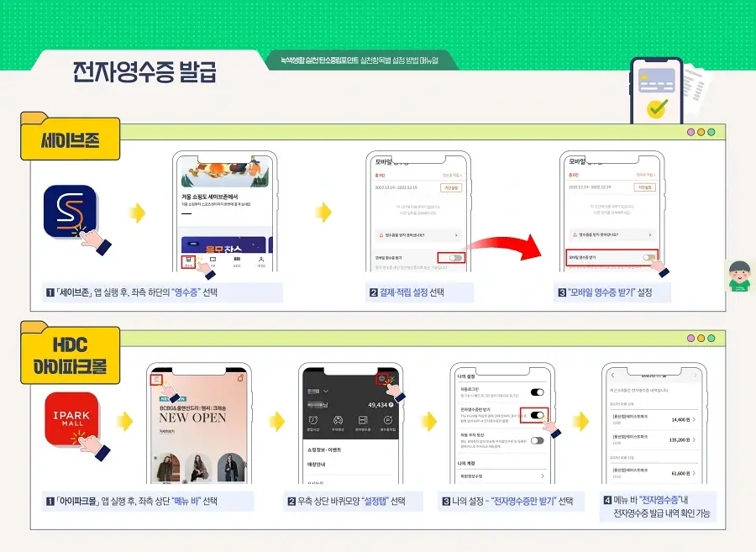Tap the P point badge beside 49,434
756x552 pixels.
(391, 405)
